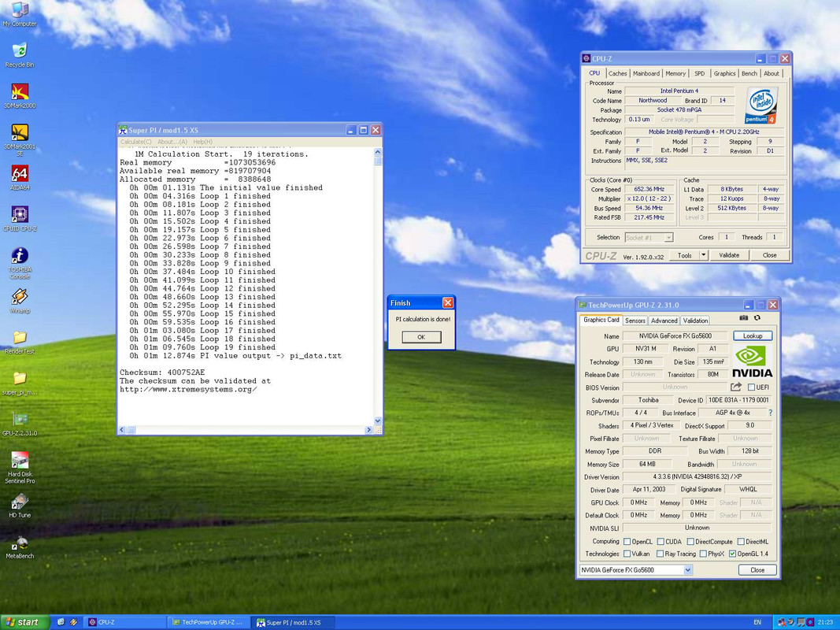
Task: Open the AIDA64 desktop icon
Action: [x=20, y=178]
